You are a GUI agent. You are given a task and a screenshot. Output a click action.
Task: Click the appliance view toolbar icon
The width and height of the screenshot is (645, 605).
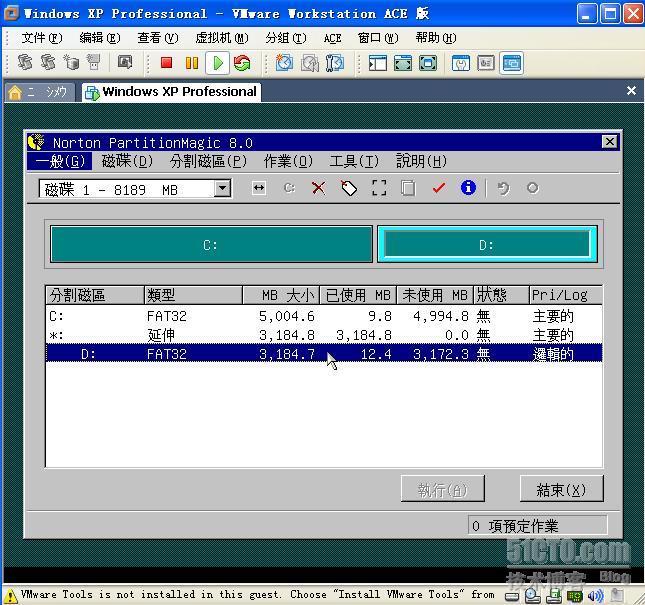click(486, 63)
